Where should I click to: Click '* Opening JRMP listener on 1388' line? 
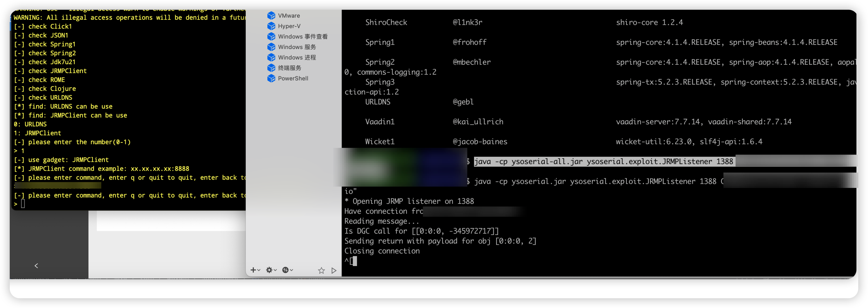click(x=409, y=201)
